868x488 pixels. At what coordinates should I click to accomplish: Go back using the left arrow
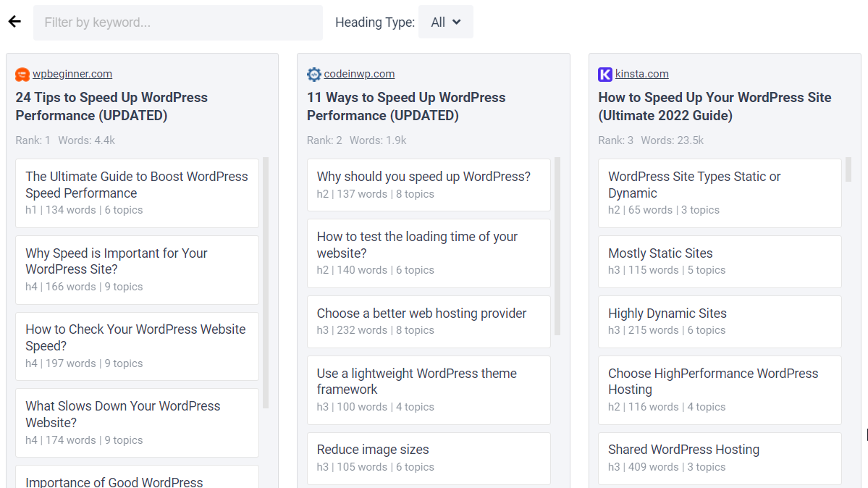pyautogui.click(x=15, y=22)
